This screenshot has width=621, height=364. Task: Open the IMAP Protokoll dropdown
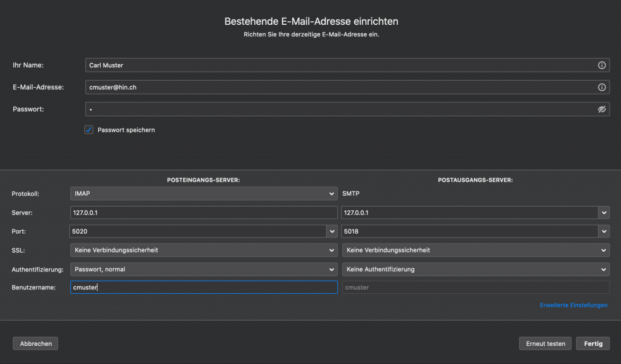(x=204, y=193)
